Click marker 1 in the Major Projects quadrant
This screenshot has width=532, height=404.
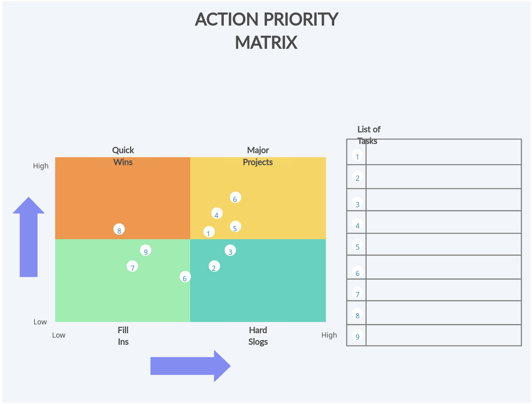pos(209,232)
